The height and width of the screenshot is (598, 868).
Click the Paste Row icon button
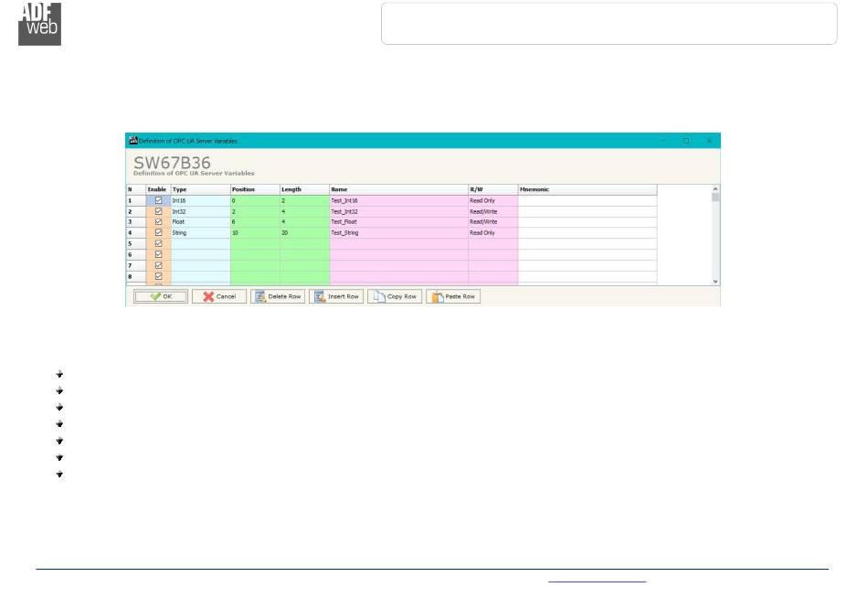pyautogui.click(x=452, y=296)
